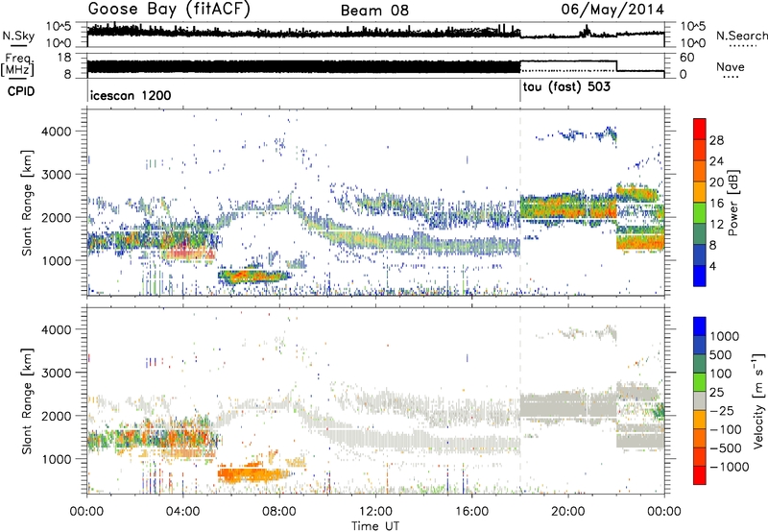Click the 'tau (fast) 503' program label
Screen dimensions: 768x532
(x=566, y=87)
